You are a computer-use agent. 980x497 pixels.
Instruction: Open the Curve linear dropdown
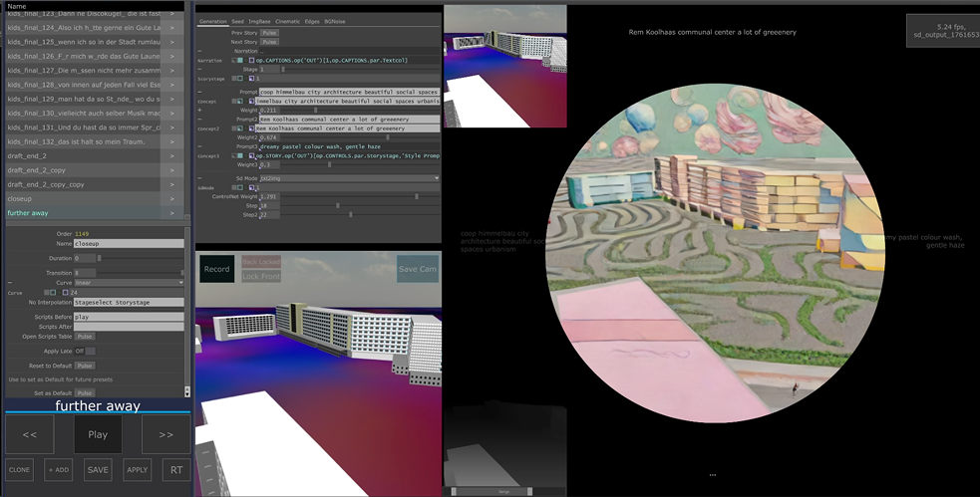coord(129,283)
